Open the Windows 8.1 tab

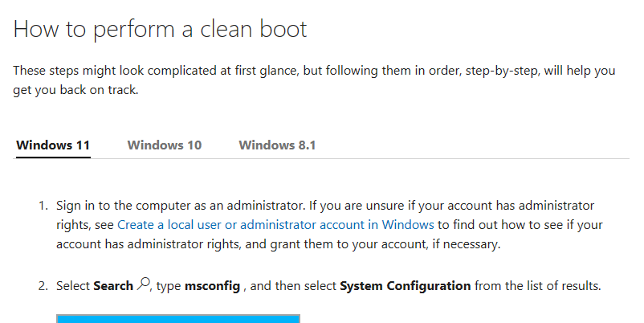tap(277, 145)
